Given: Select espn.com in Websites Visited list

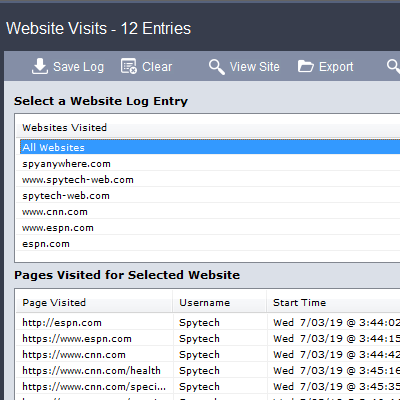Looking at the screenshot, I should point(208,244).
